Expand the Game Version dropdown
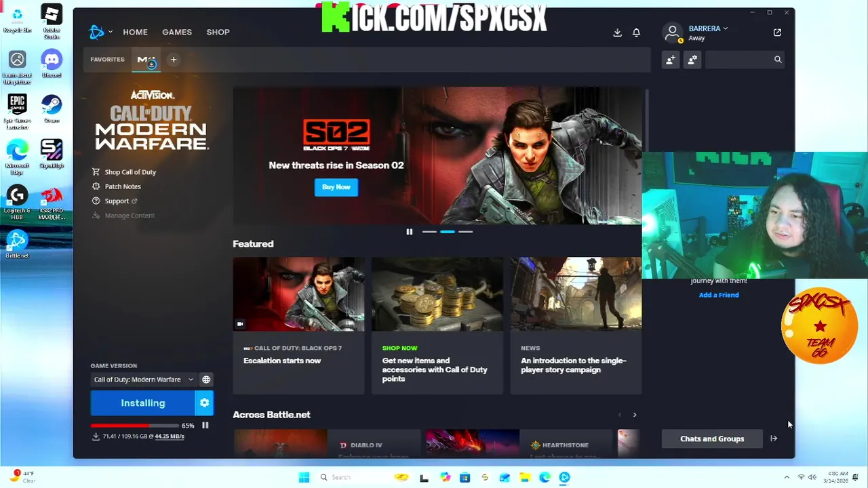868x488 pixels. click(144, 380)
